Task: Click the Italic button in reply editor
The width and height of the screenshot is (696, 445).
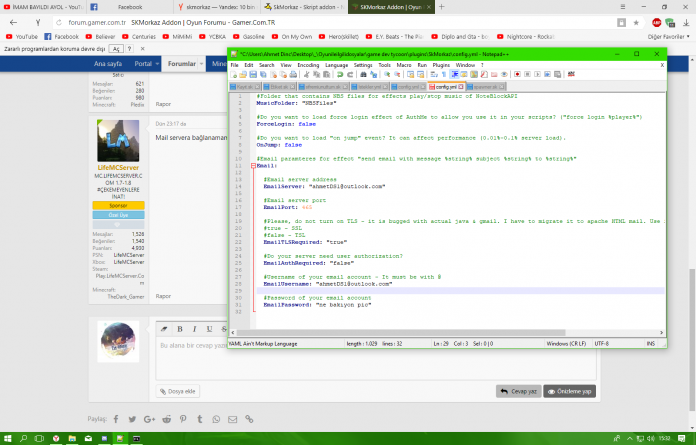Action: (194, 329)
